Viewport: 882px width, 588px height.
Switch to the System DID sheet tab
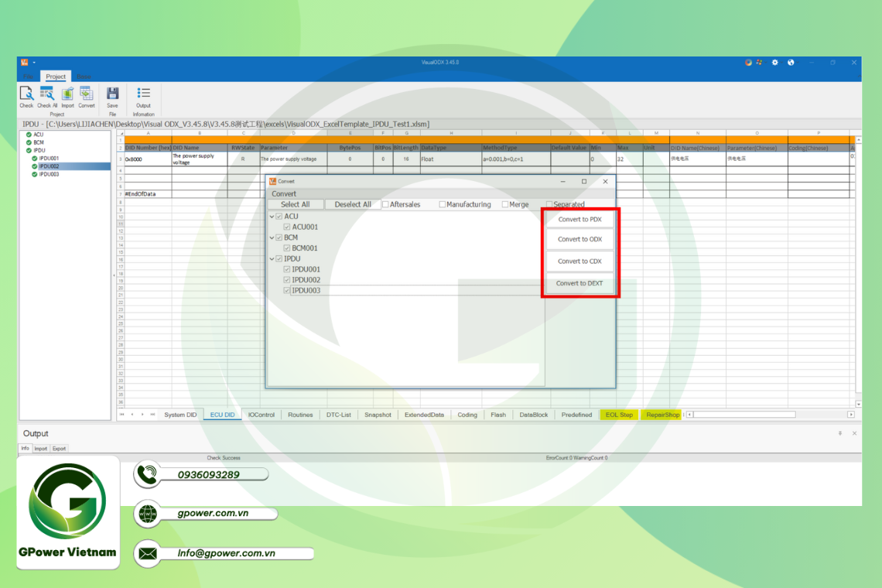tap(180, 415)
